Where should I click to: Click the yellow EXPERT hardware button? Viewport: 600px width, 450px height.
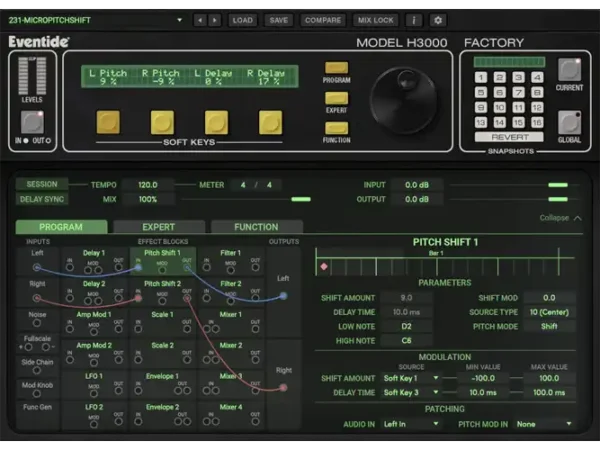pos(336,98)
